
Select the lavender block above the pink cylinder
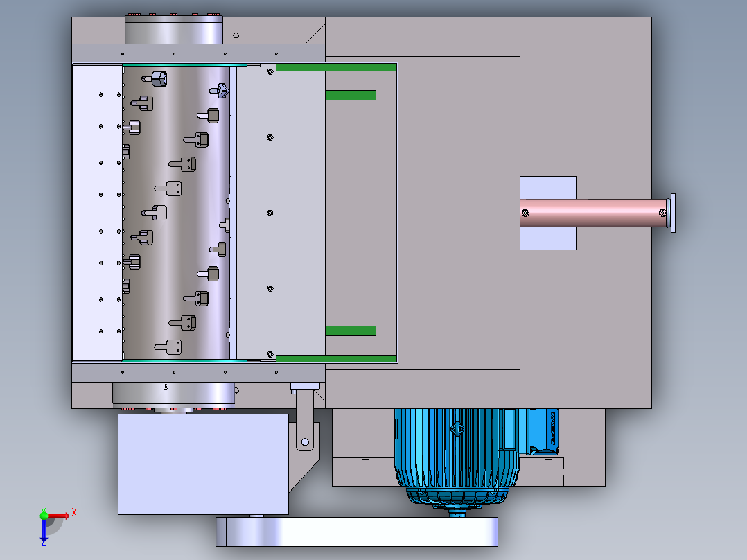(548, 188)
